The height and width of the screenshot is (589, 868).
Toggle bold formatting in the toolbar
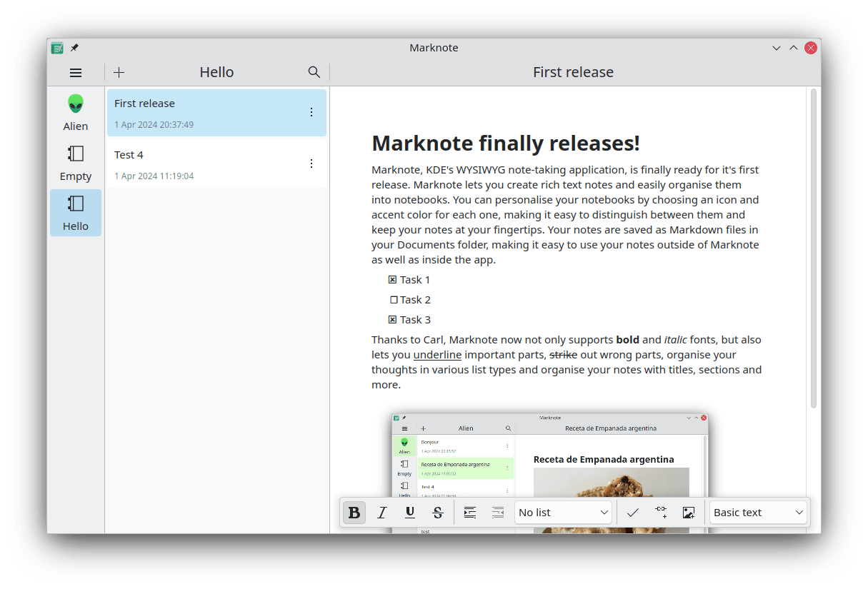(354, 513)
